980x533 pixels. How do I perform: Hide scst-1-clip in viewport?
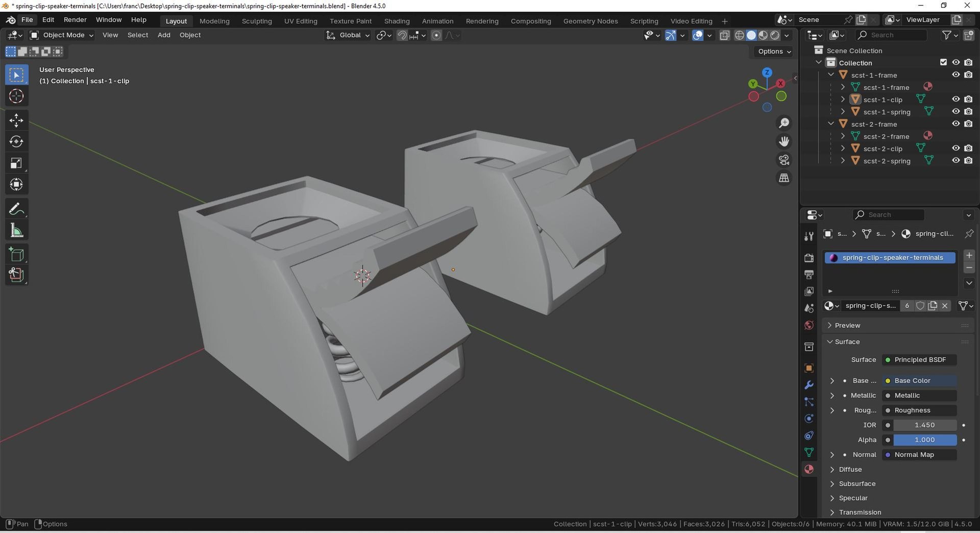tap(955, 99)
